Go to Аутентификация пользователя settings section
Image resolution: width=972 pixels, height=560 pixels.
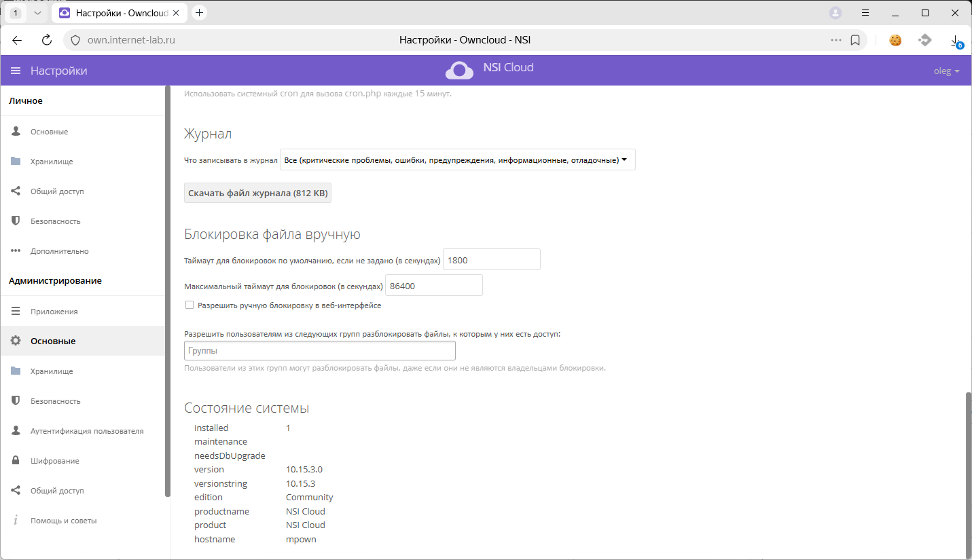(86, 431)
